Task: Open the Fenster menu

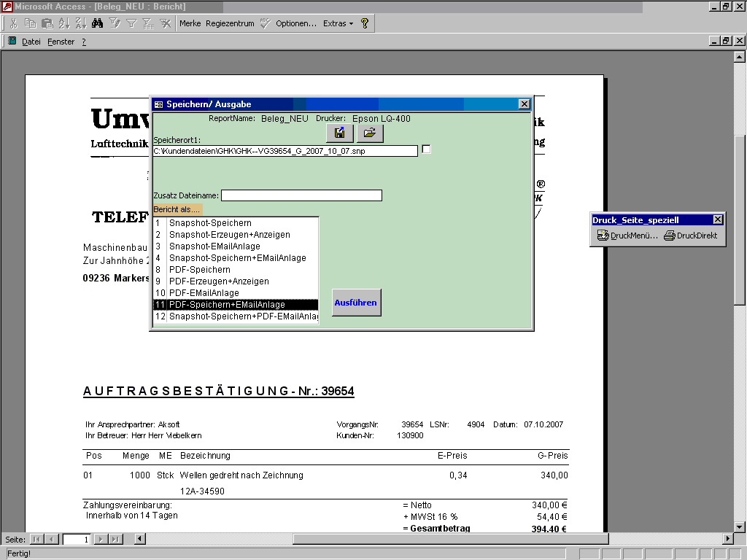Action: (61, 42)
